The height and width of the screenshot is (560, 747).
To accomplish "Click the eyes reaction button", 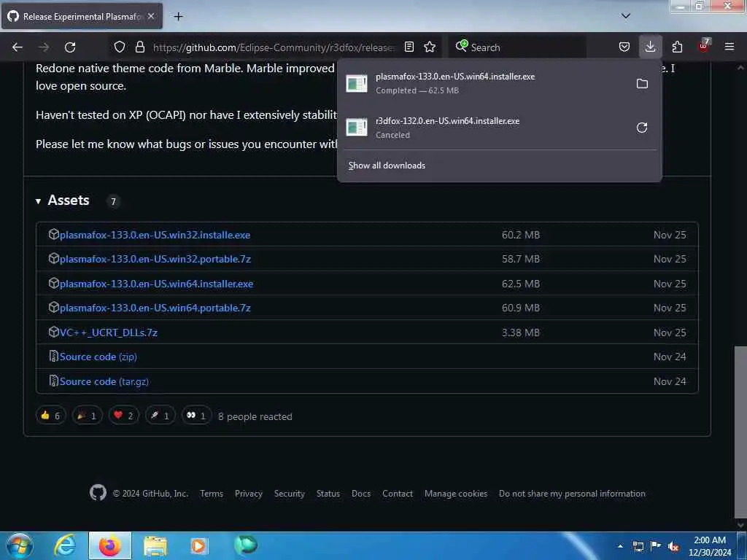I will [196, 416].
